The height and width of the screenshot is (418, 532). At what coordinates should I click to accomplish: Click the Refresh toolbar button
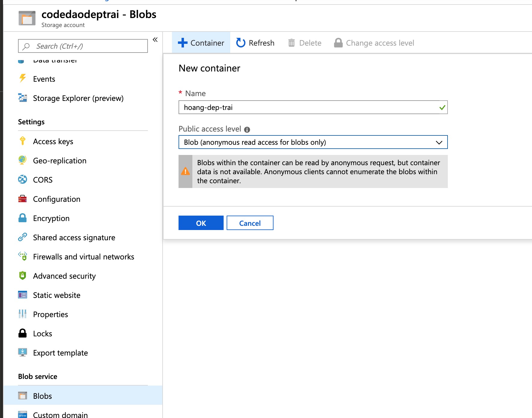point(255,43)
